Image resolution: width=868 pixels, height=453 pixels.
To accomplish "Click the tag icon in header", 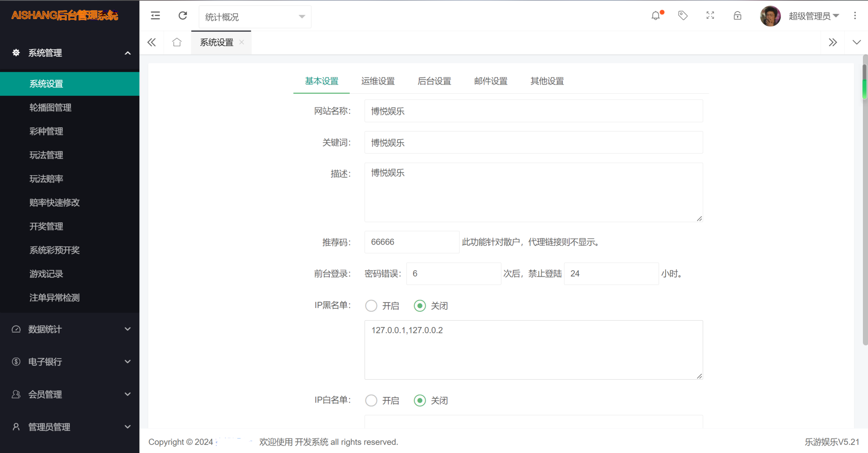I will pyautogui.click(x=683, y=16).
